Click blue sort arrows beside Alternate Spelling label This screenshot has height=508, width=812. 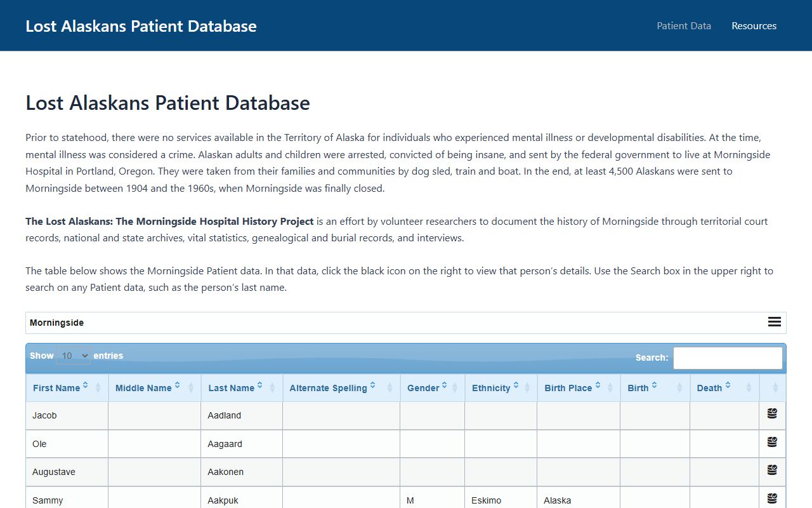[372, 386]
